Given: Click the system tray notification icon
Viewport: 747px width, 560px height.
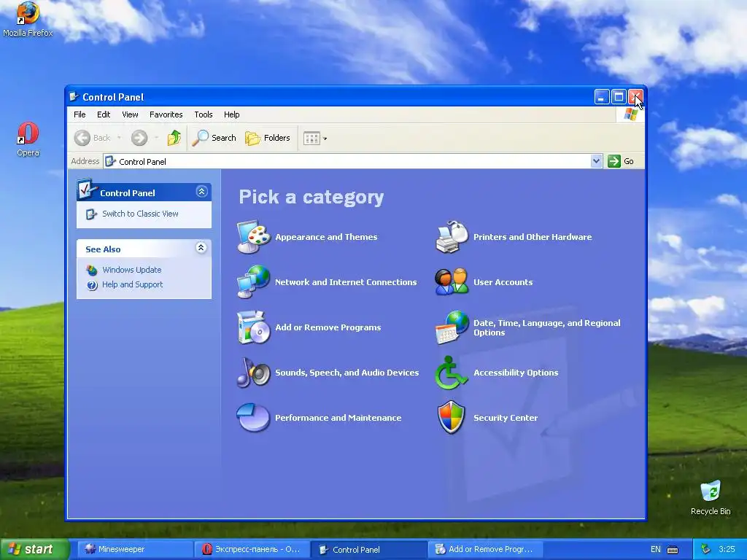Looking at the screenshot, I should point(706,550).
